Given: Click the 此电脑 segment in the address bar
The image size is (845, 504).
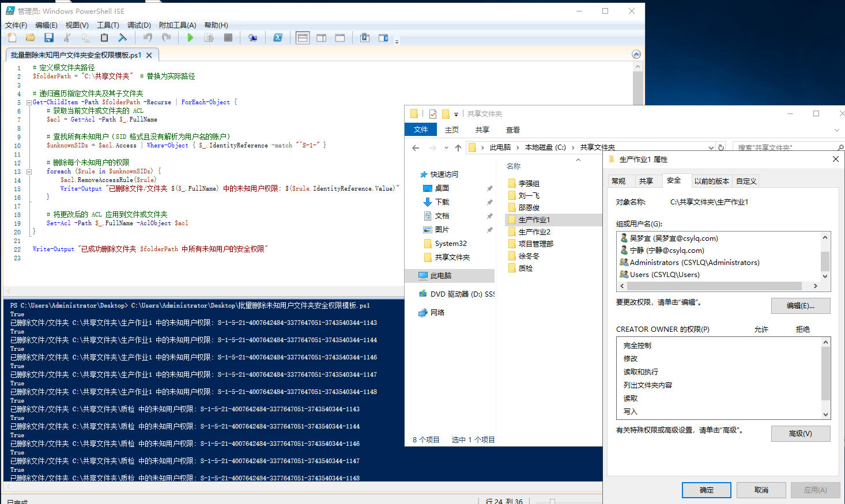Looking at the screenshot, I should tap(500, 147).
